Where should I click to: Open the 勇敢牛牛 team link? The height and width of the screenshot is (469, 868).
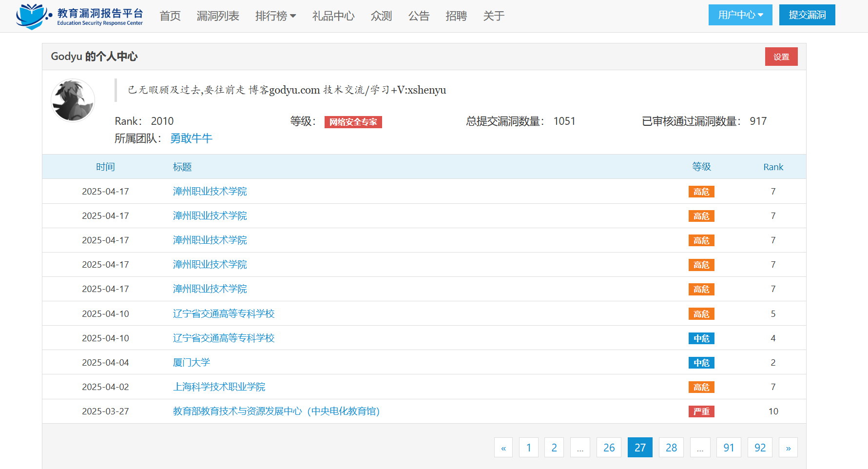coord(191,138)
